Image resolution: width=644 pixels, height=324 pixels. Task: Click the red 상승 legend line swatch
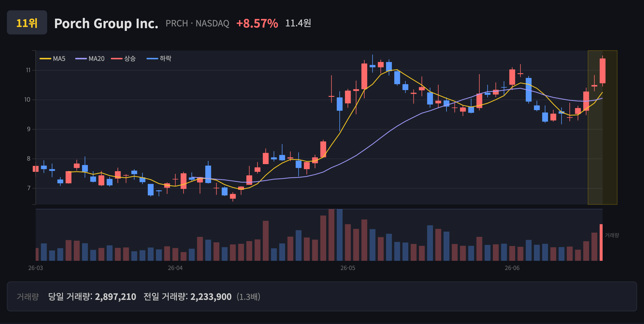[117, 59]
